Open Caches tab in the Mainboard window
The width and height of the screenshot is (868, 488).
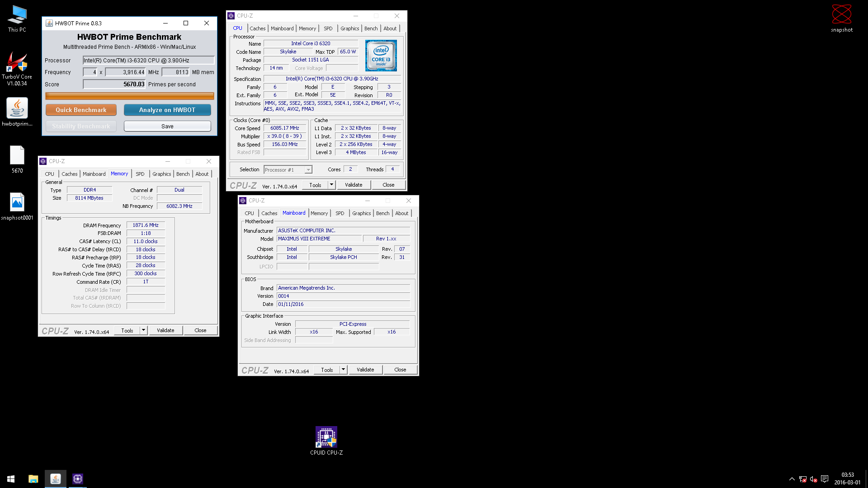tap(269, 213)
